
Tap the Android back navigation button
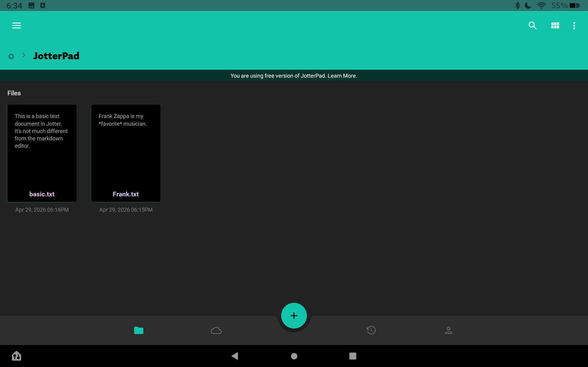tap(235, 356)
